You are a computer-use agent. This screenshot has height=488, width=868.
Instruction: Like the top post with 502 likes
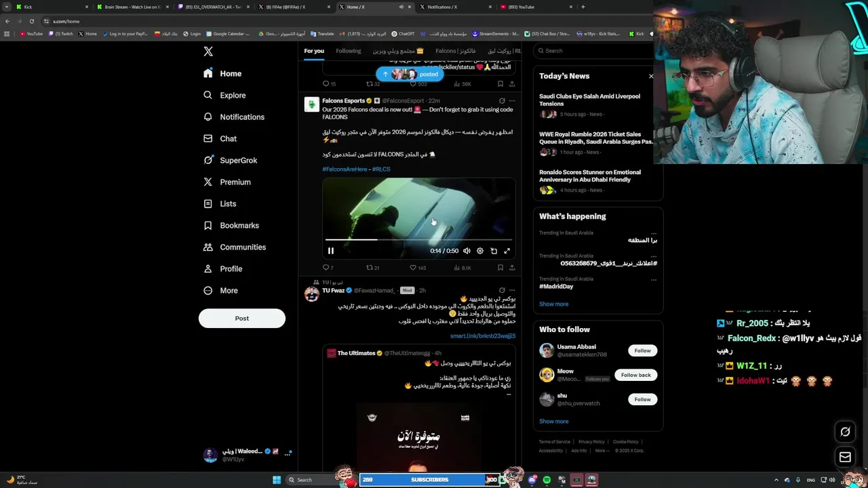418,84
